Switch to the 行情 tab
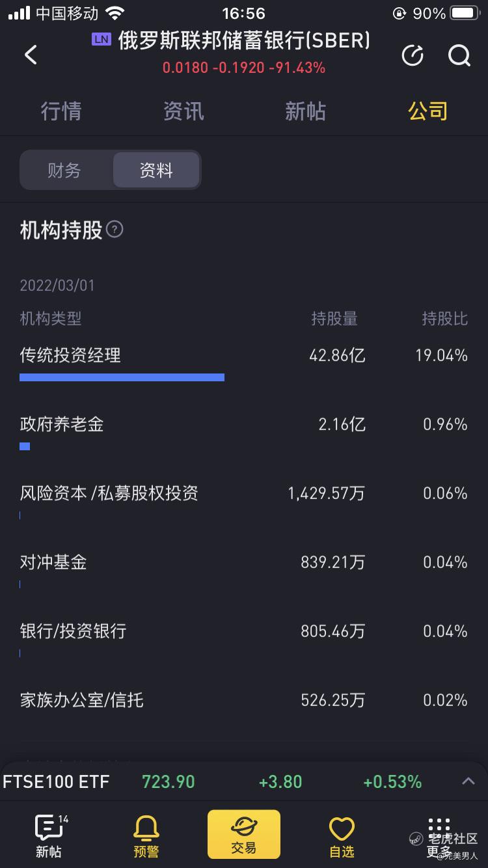 pyautogui.click(x=61, y=111)
